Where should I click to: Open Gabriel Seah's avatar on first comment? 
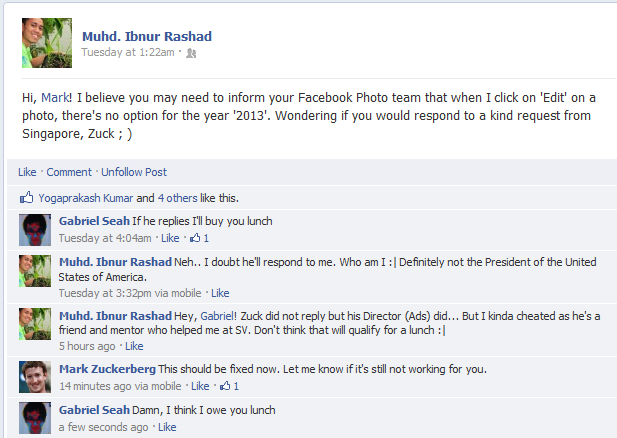36,229
